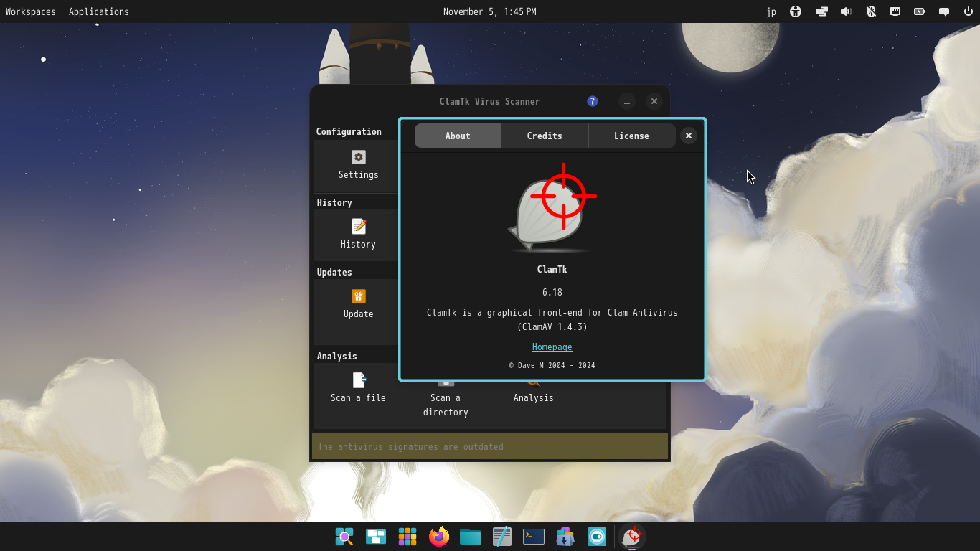This screenshot has width=980, height=551.
Task: Close the About dialog
Action: [688, 136]
